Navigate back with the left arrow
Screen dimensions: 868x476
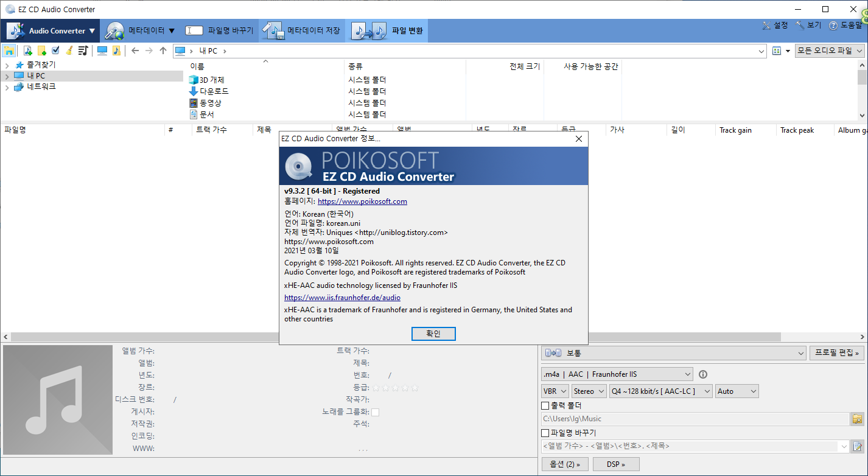pyautogui.click(x=135, y=51)
